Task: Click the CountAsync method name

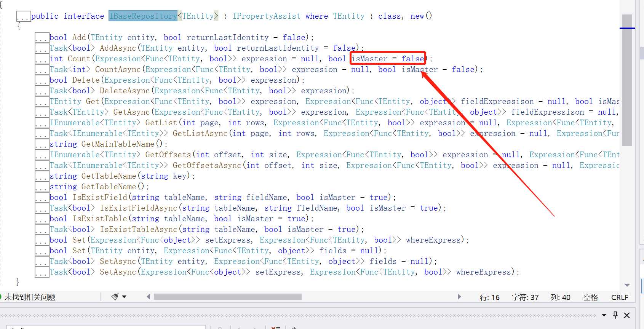Action: tap(118, 69)
